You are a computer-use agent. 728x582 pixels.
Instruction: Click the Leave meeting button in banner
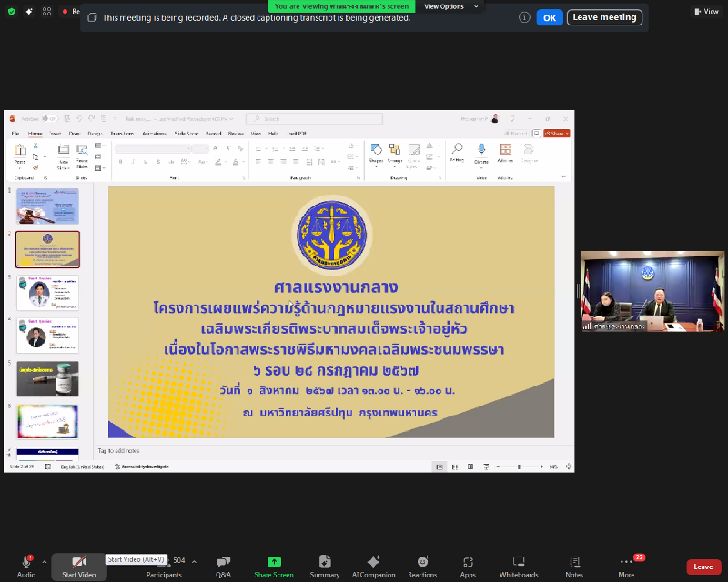(x=604, y=17)
